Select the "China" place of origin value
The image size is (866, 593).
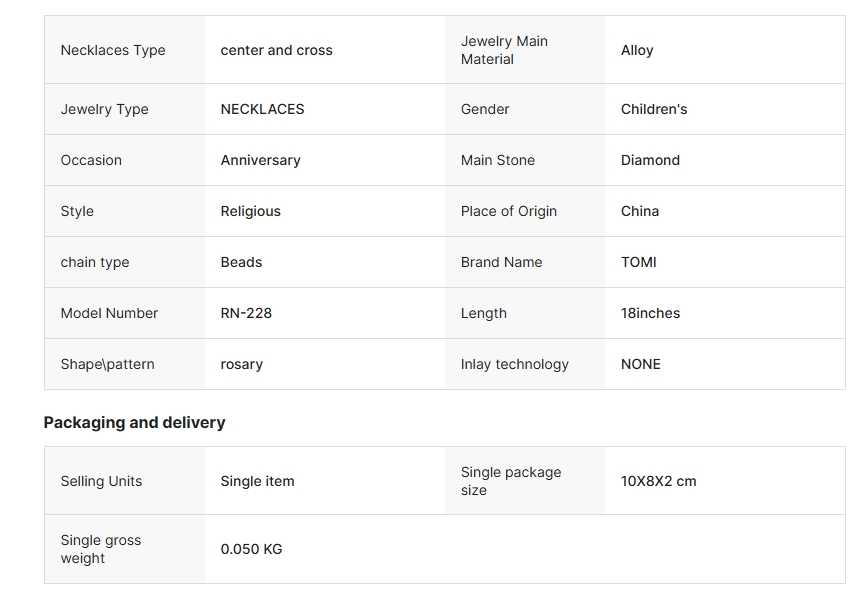(640, 211)
